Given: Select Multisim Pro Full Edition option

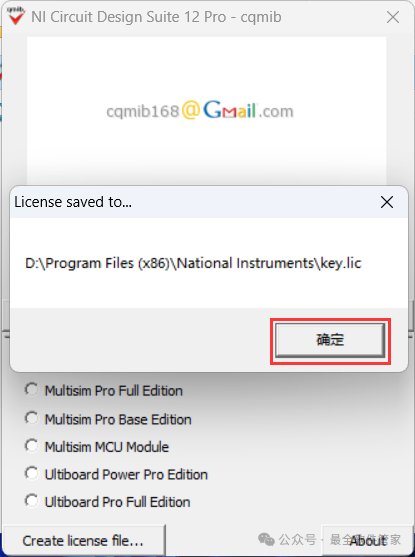Looking at the screenshot, I should pos(103,390).
